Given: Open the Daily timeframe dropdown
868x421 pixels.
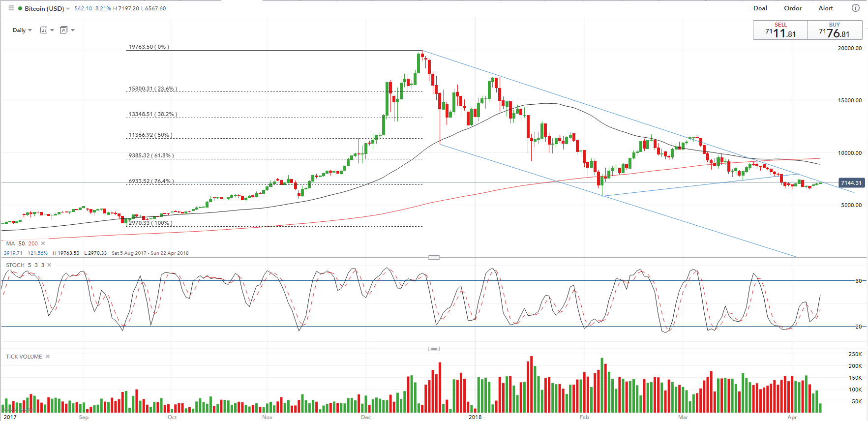Looking at the screenshot, I should click(x=22, y=30).
